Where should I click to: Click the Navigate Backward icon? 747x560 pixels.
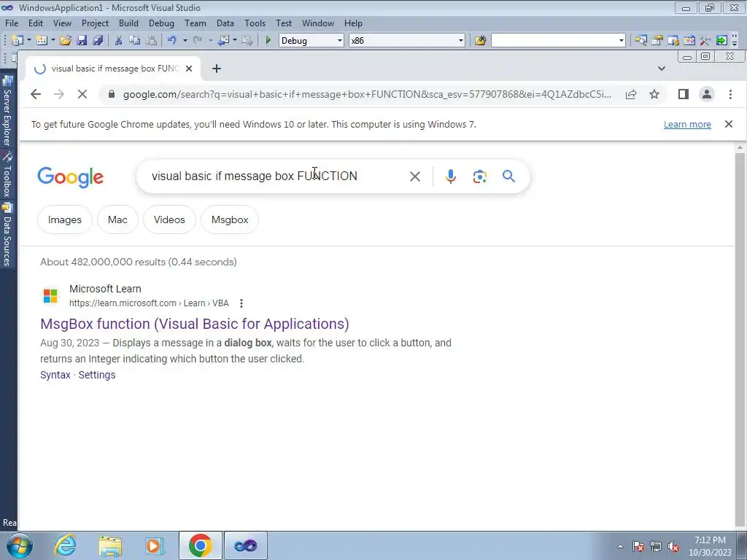point(223,41)
